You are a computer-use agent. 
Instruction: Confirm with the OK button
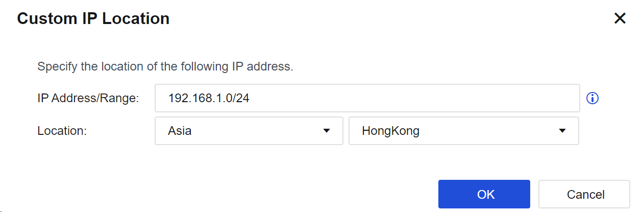click(x=484, y=194)
